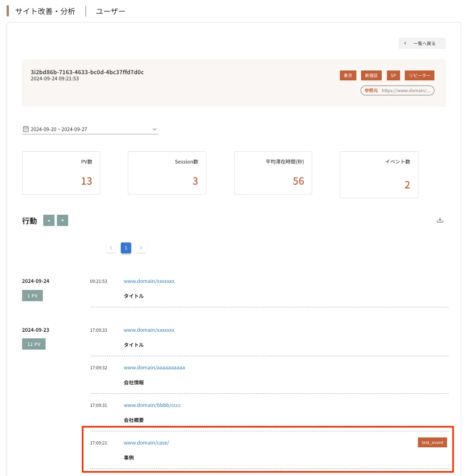Select page 1 in pagination
472x476 pixels.
126,248
